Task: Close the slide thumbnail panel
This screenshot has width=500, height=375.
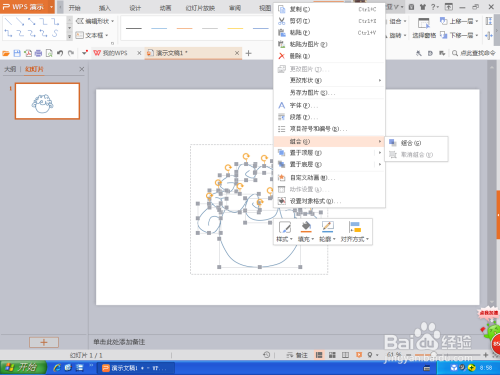Action: pyautogui.click(x=82, y=69)
